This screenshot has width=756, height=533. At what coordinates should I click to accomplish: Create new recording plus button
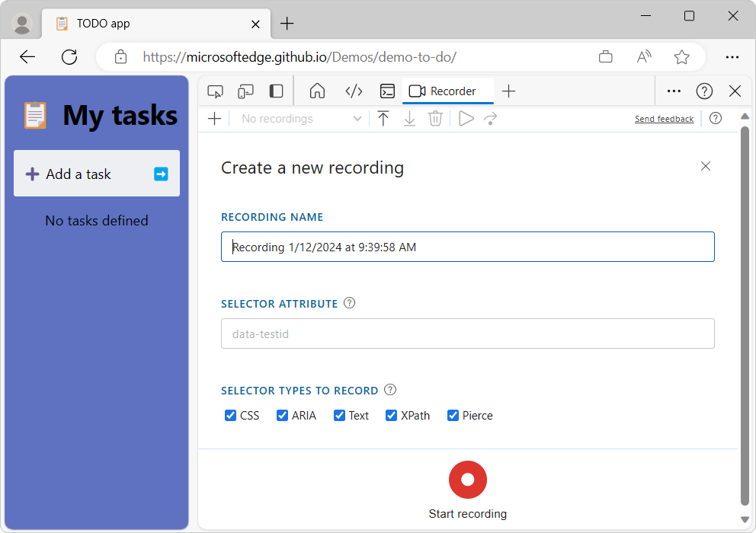point(215,119)
